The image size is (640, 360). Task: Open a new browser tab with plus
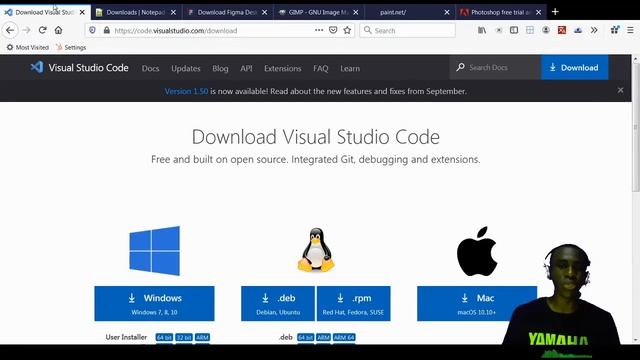click(x=555, y=12)
